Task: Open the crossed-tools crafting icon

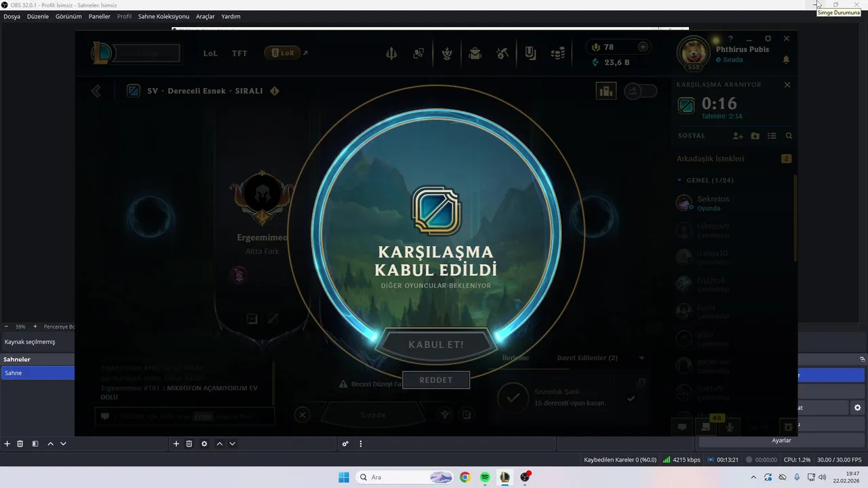Action: 502,53
